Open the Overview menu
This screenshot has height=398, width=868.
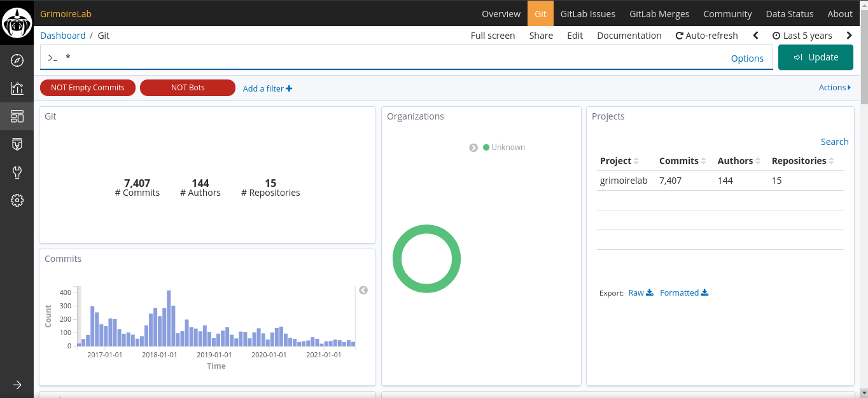click(x=501, y=14)
